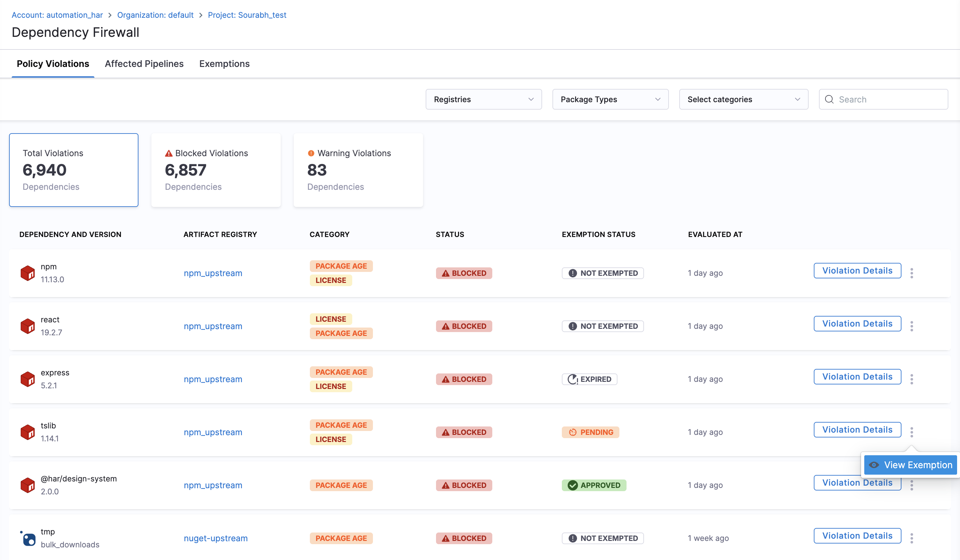Open kebab menu for the react 19.2.7 row

[x=911, y=326]
